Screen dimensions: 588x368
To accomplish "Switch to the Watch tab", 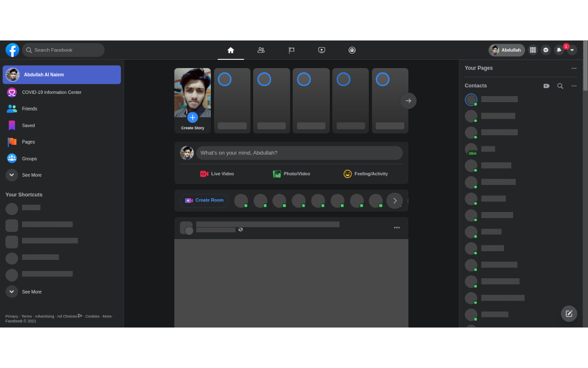I will (x=322, y=50).
